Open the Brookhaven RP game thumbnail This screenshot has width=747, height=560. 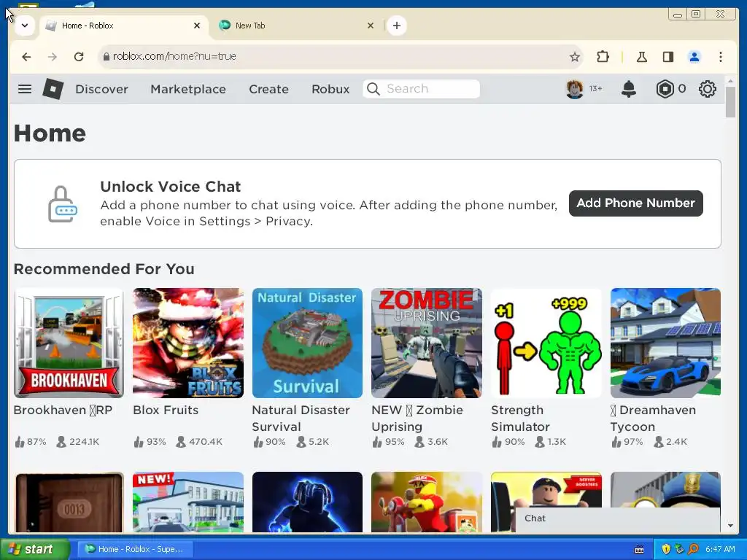pyautogui.click(x=69, y=343)
